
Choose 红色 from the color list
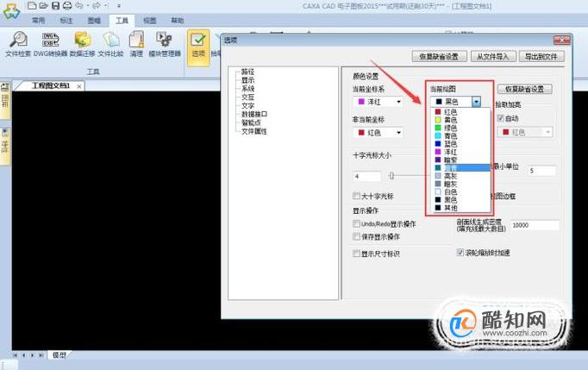[x=461, y=112]
